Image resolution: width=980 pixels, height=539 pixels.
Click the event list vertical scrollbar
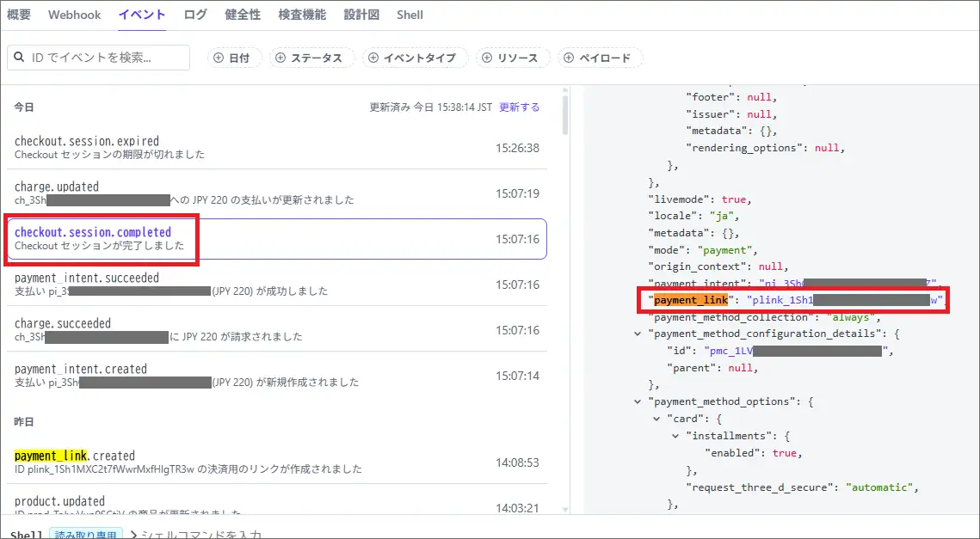[x=564, y=116]
